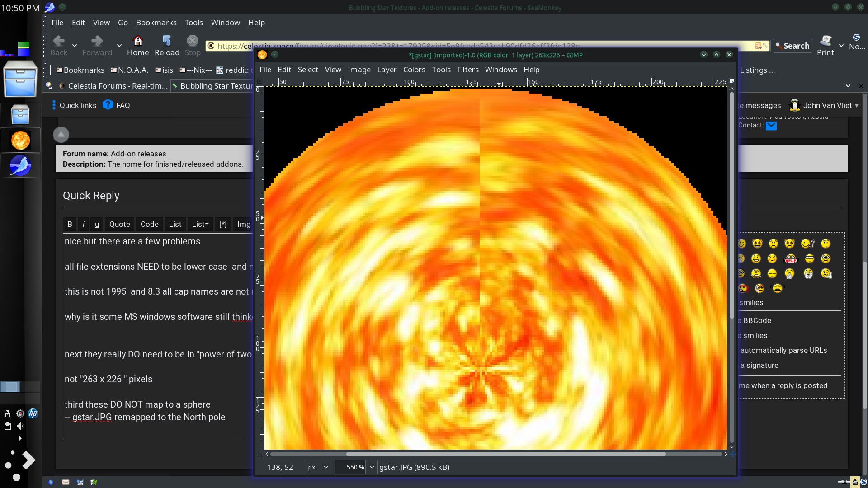Click the Code BBCode button
The height and width of the screenshot is (488, 868).
point(149,224)
